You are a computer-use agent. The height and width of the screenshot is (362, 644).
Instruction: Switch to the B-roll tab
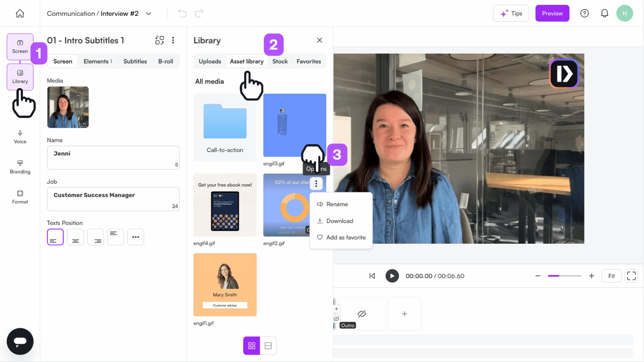(x=166, y=61)
